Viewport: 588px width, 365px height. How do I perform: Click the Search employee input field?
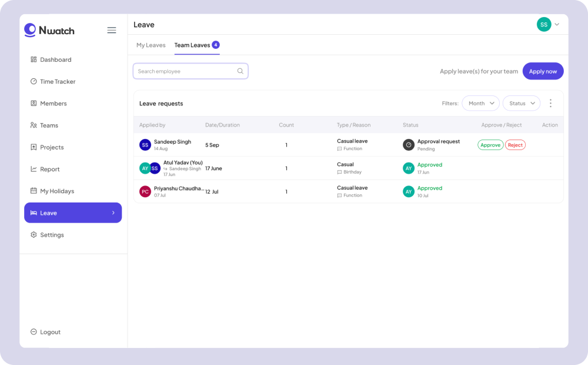pos(185,71)
